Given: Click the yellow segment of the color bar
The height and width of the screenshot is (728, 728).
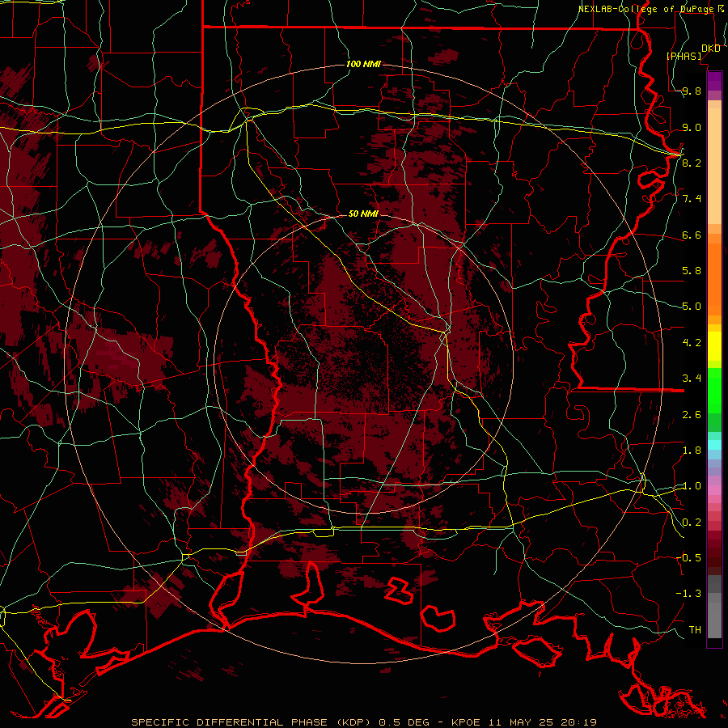Looking at the screenshot, I should pos(714,346).
